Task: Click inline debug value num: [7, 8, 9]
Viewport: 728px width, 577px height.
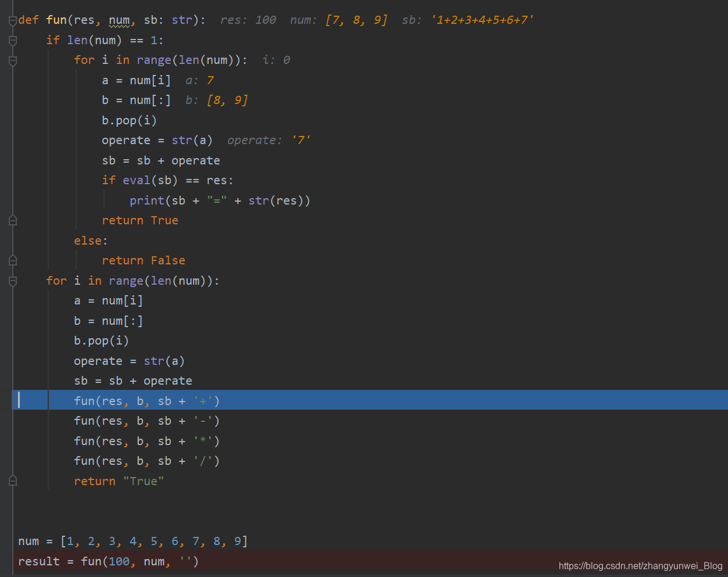Action: click(338, 20)
